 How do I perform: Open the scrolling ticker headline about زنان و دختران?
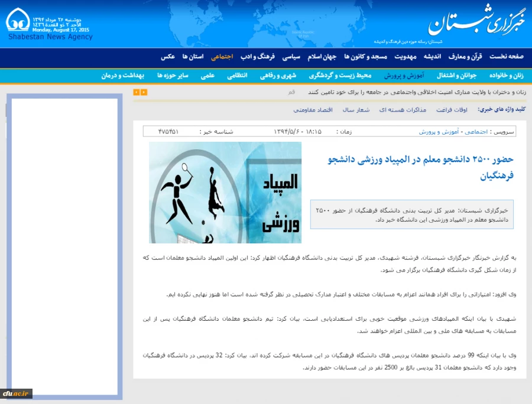(417, 92)
